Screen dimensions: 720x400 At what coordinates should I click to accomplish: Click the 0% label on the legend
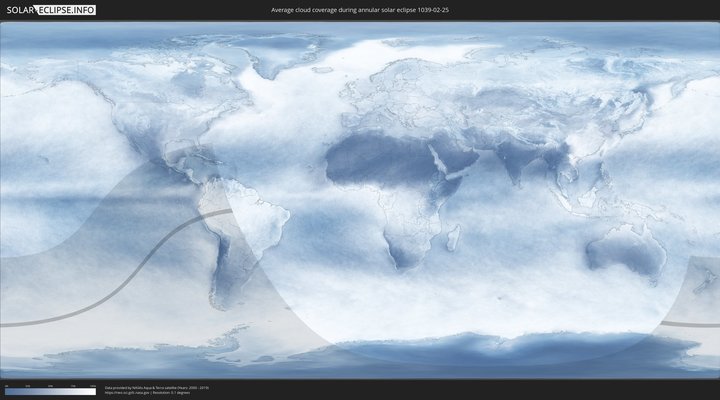tap(5, 386)
